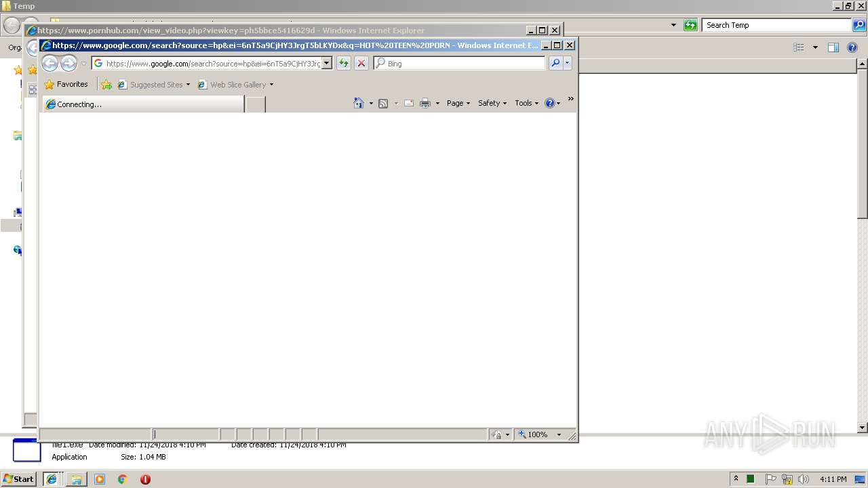Click the Print icon
The image size is (868, 488).
point(425,103)
